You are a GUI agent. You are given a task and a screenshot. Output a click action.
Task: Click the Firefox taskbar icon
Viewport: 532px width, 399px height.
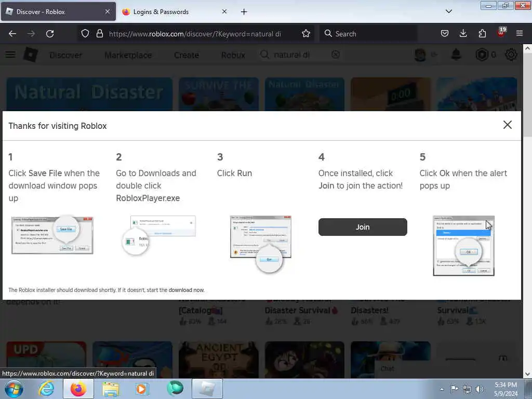[78, 389]
